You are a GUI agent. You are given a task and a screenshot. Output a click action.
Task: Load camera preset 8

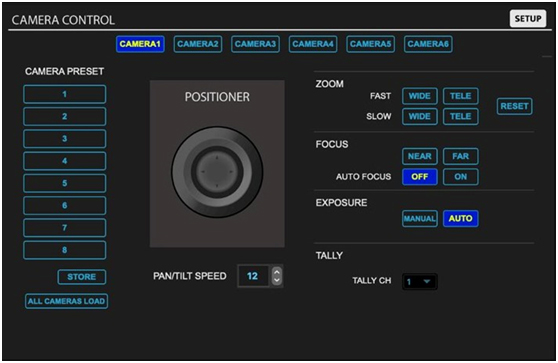[x=64, y=250]
